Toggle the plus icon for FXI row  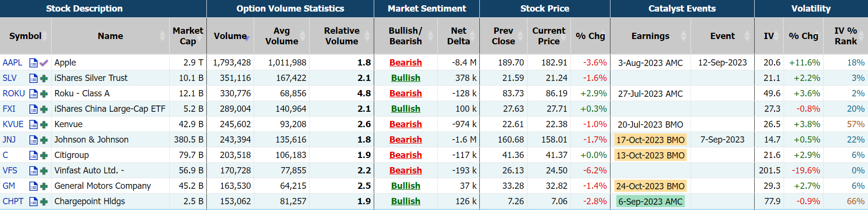point(44,109)
